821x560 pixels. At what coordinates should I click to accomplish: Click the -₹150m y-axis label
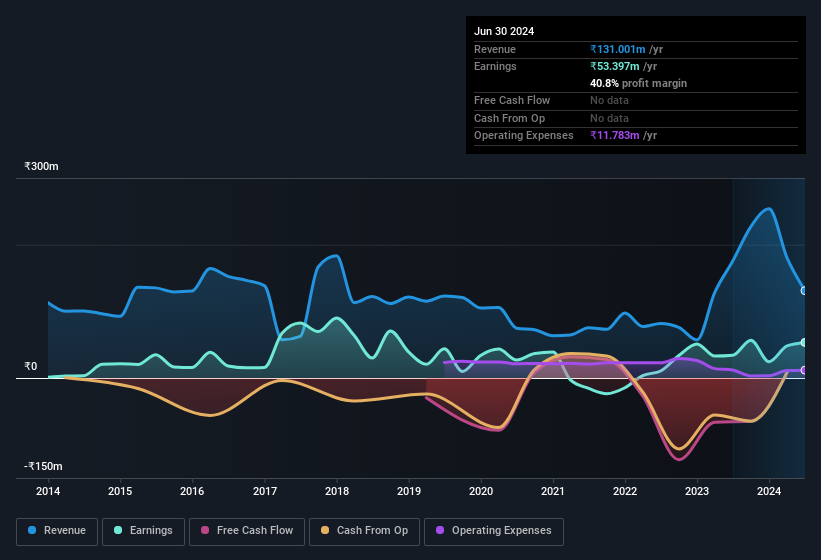43,466
